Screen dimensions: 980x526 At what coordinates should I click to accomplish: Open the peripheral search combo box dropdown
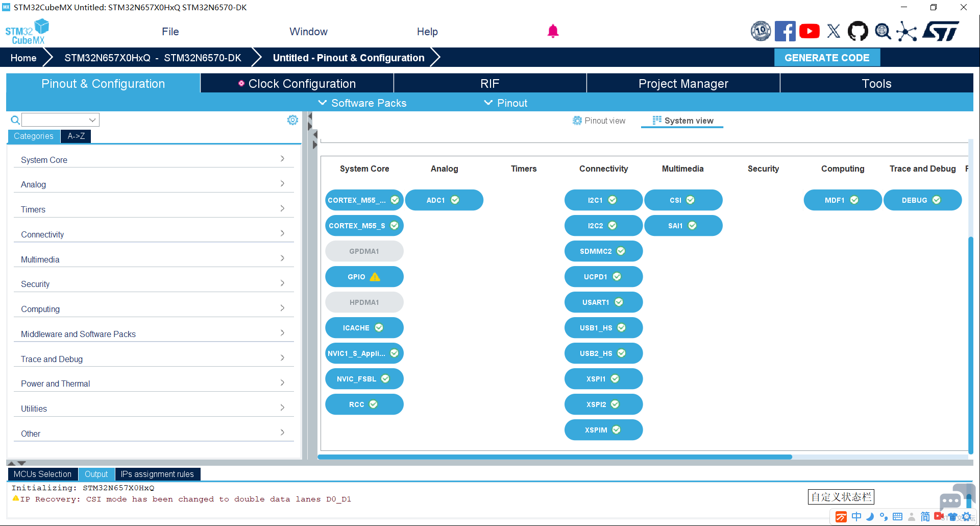click(x=92, y=120)
